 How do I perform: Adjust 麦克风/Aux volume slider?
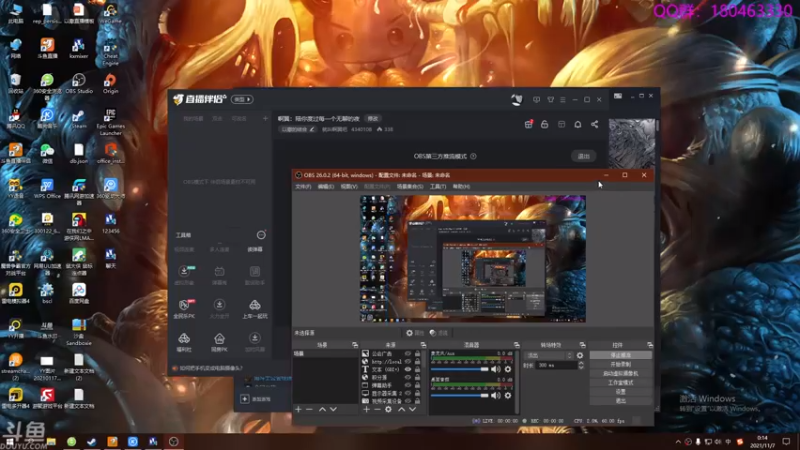(x=460, y=369)
